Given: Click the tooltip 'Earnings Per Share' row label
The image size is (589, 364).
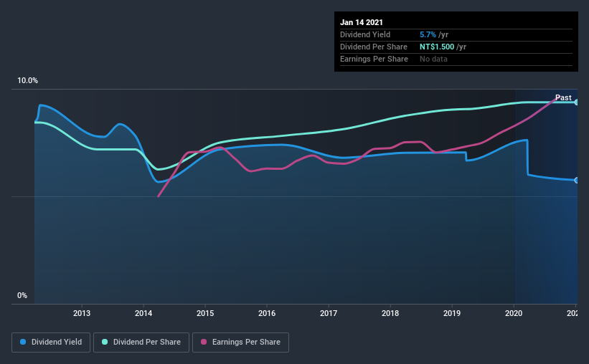Looking at the screenshot, I should tap(374, 59).
